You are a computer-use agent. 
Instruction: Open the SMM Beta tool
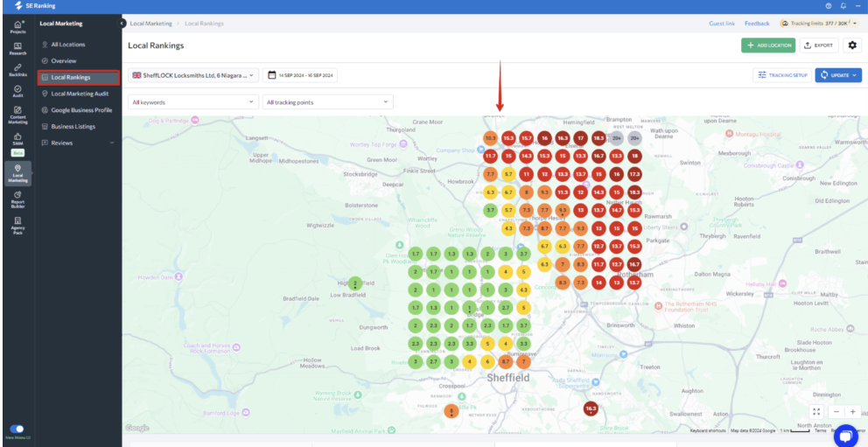(x=17, y=143)
